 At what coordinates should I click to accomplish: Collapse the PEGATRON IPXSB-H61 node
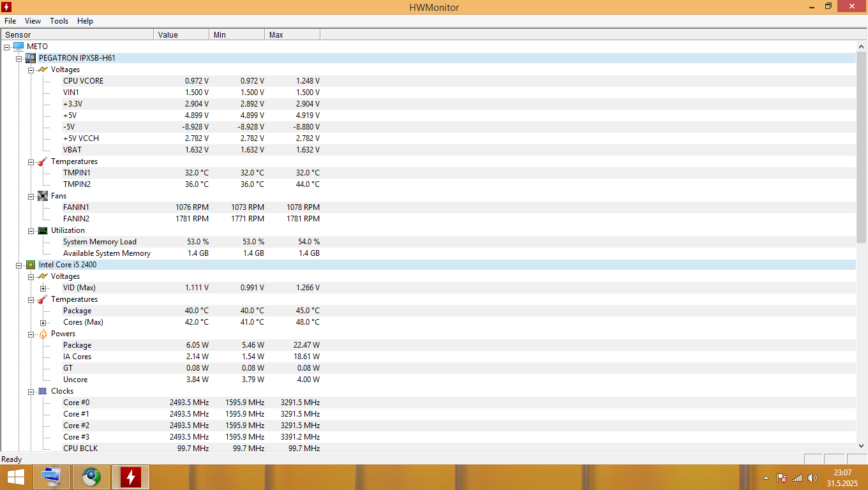[x=19, y=58]
